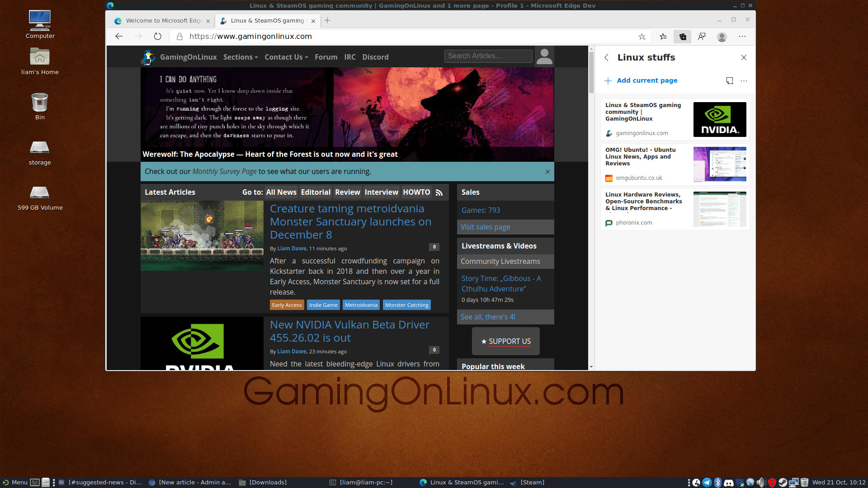The height and width of the screenshot is (488, 868).
Task: Select the Forum menu item
Action: tap(325, 56)
